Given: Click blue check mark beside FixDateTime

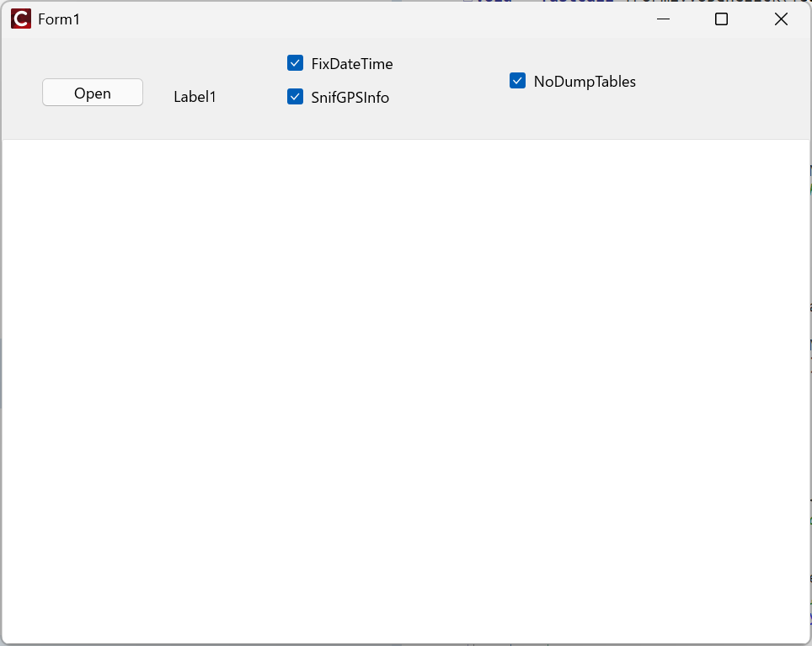Looking at the screenshot, I should click(x=295, y=63).
